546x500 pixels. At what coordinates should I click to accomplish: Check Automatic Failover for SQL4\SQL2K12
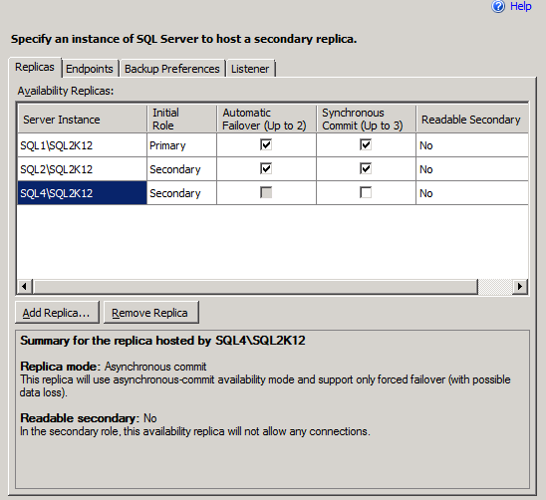[266, 193]
